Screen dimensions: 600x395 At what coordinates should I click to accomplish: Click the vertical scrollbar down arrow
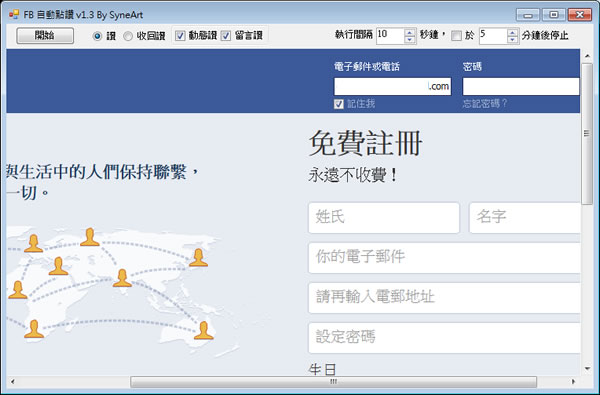click(x=587, y=369)
